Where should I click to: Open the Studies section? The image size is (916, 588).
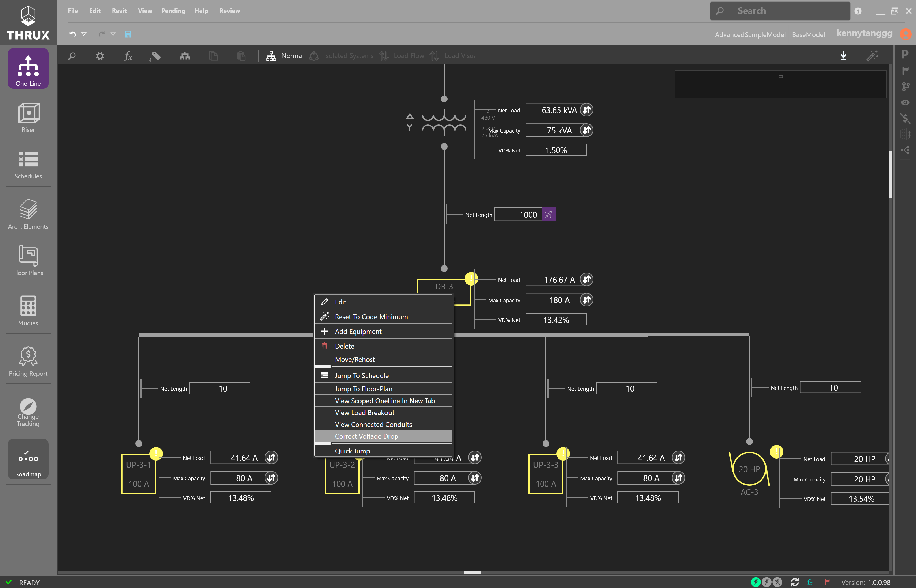click(x=28, y=310)
